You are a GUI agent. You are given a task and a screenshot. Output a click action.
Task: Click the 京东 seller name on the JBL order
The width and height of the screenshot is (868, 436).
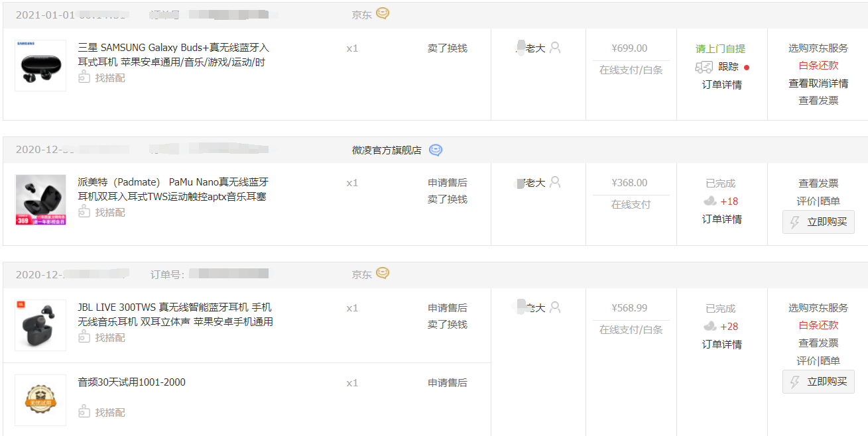362,274
